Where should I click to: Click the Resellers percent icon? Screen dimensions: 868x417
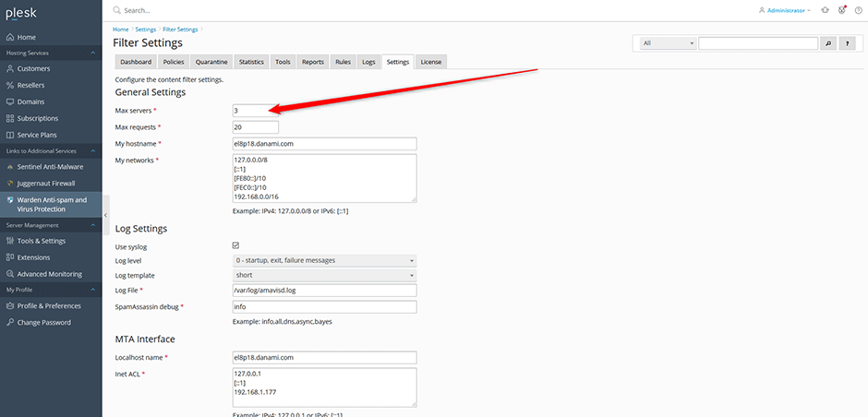pos(10,85)
